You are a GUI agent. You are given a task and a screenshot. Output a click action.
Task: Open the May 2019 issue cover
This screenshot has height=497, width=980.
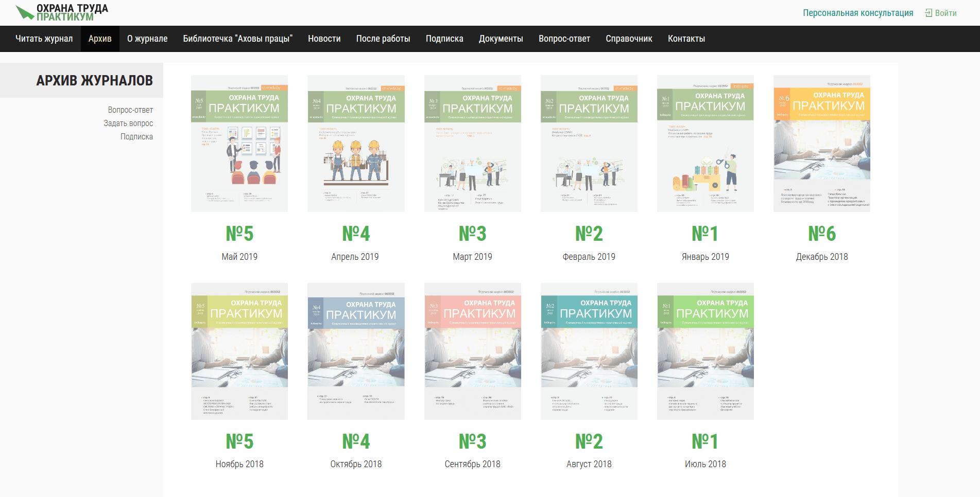pos(239,144)
